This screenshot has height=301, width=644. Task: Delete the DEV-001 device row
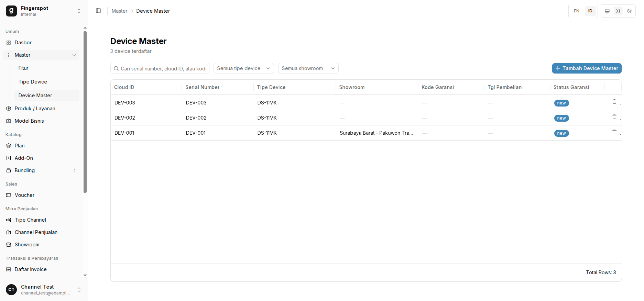pos(614,132)
